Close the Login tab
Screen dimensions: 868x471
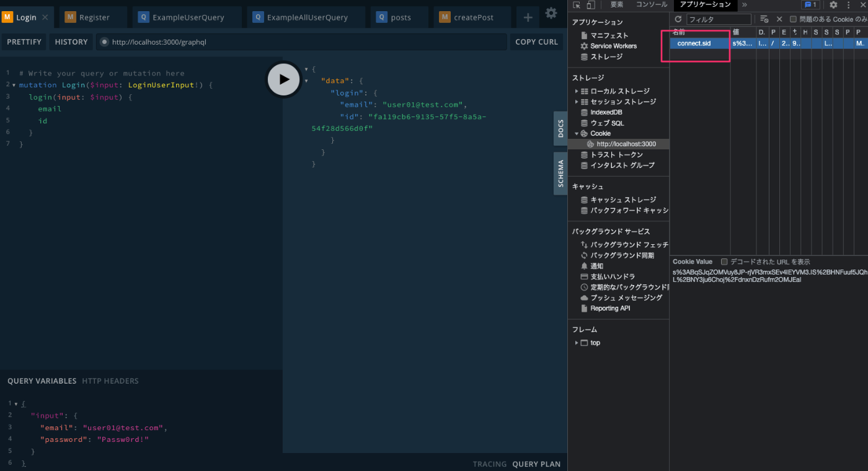pyautogui.click(x=45, y=17)
